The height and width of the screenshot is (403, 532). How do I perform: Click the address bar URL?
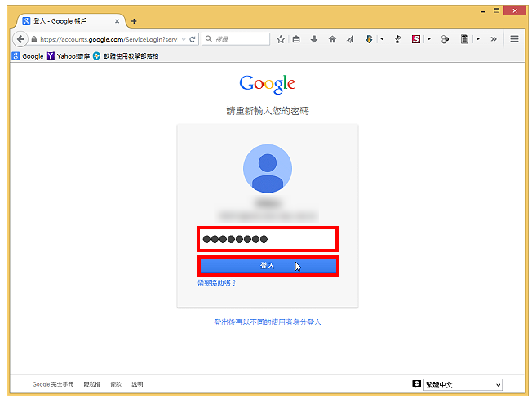[109, 39]
